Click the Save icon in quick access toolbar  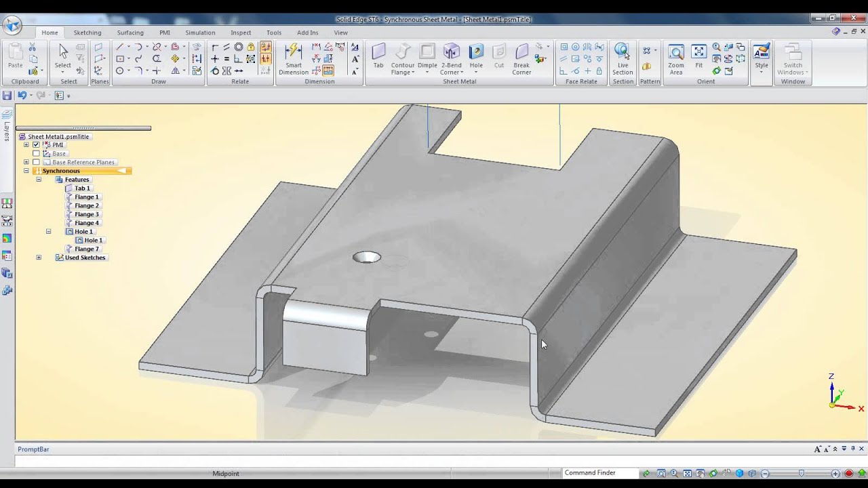click(x=7, y=96)
